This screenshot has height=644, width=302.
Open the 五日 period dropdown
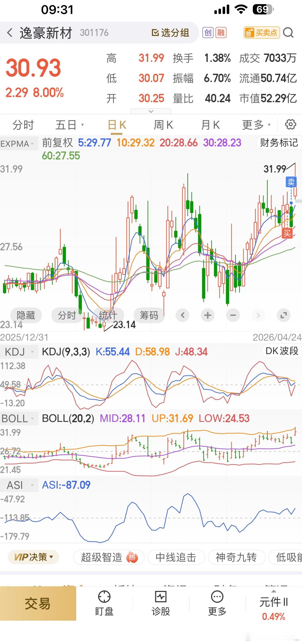(70, 125)
